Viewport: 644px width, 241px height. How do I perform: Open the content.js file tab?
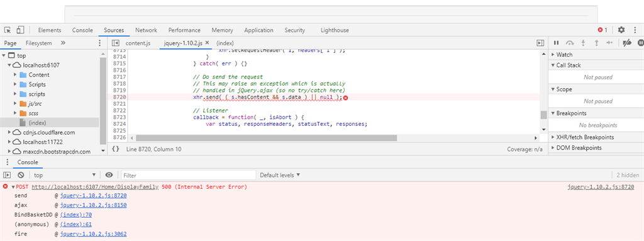pos(138,43)
